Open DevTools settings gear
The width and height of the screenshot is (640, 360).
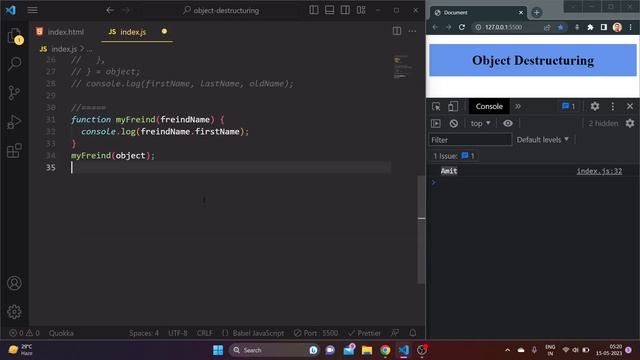[595, 107]
